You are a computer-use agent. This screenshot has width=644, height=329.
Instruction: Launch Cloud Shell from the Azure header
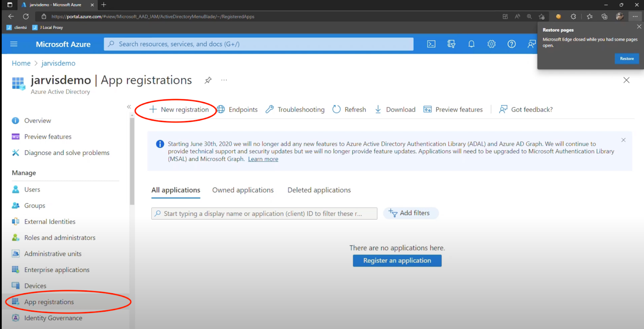tap(431, 44)
